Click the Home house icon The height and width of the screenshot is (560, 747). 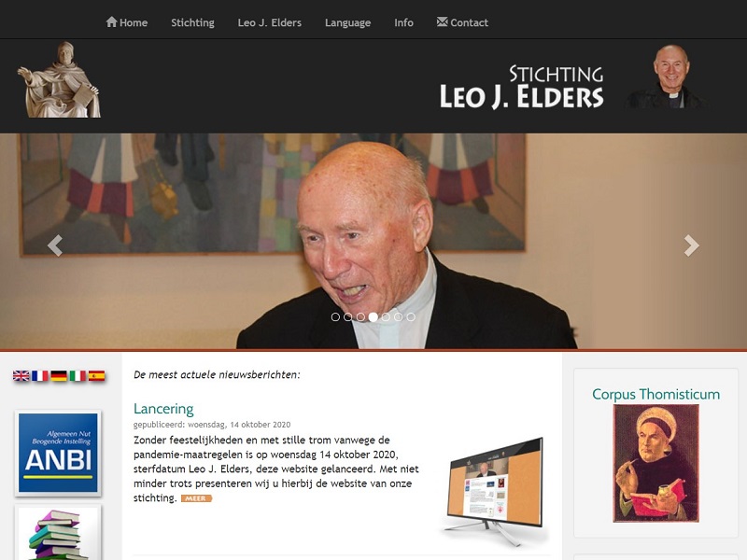pyautogui.click(x=111, y=21)
